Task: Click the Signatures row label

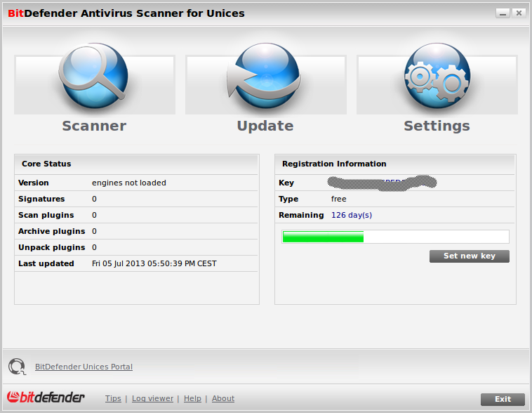Action: coord(41,199)
